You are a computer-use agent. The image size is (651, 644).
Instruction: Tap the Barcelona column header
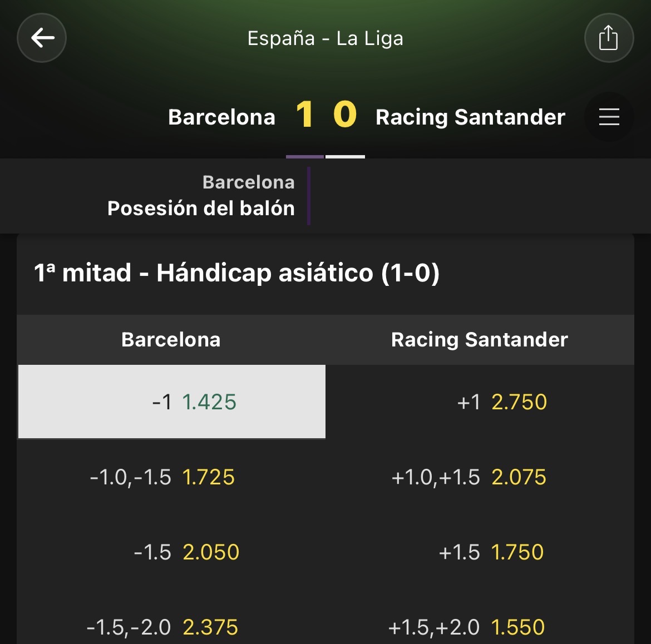(x=171, y=339)
